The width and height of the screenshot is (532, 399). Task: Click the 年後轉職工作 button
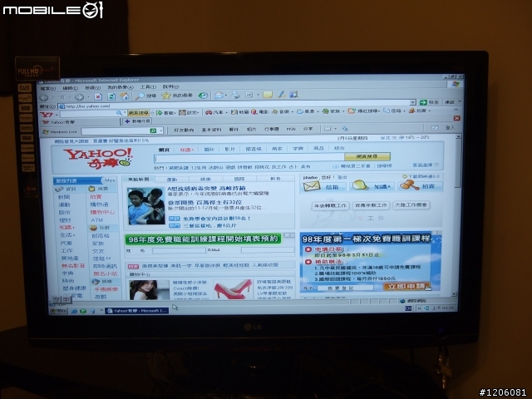click(330, 206)
